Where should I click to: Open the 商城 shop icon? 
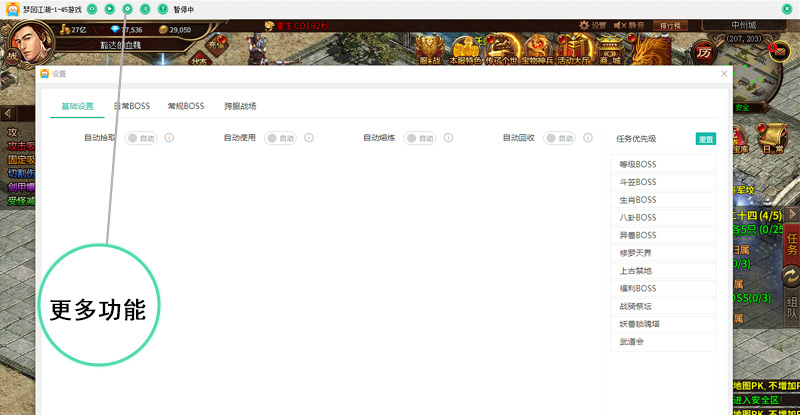pos(610,48)
